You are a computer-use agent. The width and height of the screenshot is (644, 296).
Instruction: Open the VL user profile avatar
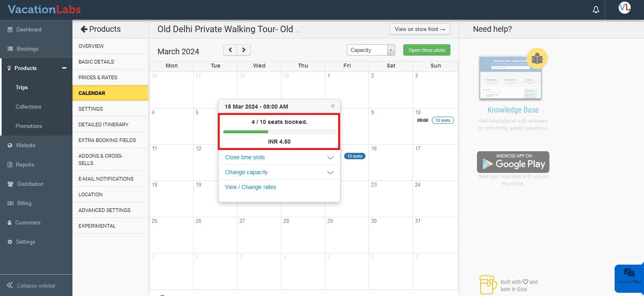click(625, 8)
